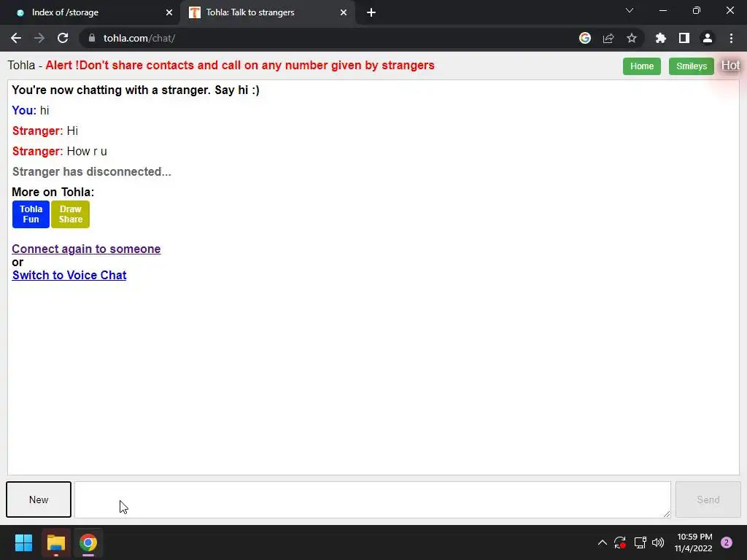
Task: Go to Tohla Home button
Action: click(642, 66)
